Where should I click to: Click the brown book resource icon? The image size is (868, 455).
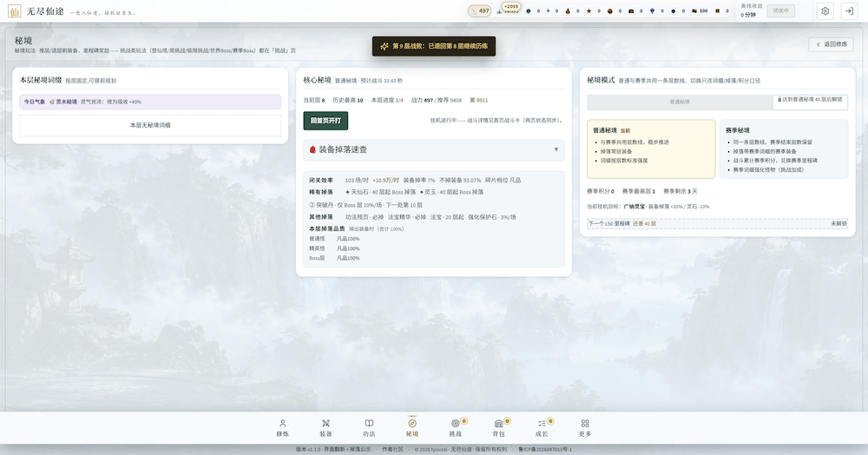pyautogui.click(x=718, y=11)
